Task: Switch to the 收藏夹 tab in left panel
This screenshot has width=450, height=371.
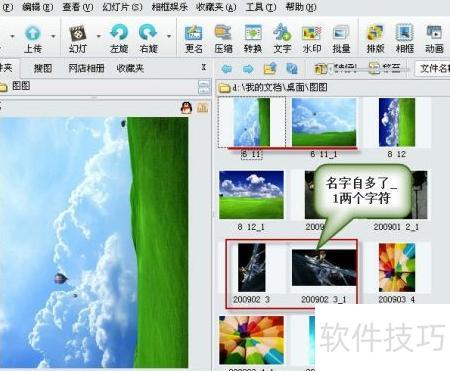Action: coord(130,68)
